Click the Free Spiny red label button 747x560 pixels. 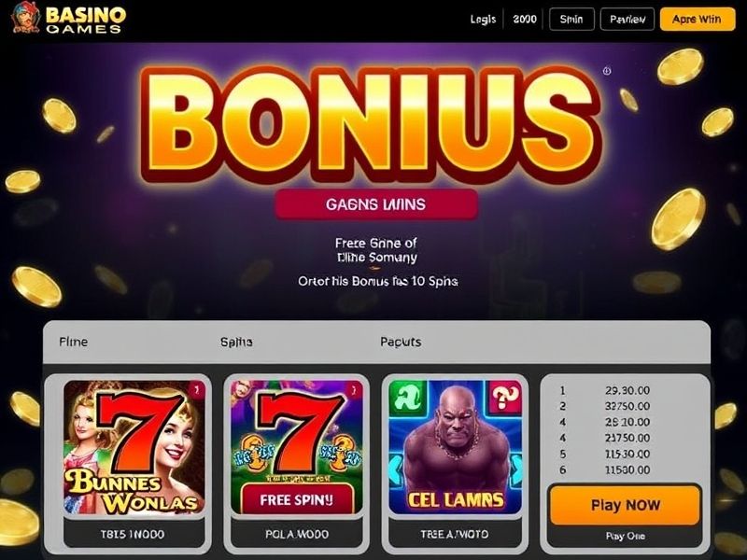[x=297, y=499]
